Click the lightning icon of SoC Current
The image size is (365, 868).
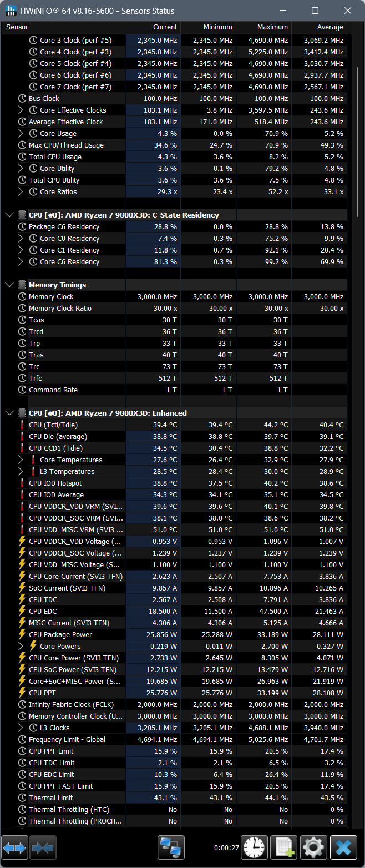(22, 588)
